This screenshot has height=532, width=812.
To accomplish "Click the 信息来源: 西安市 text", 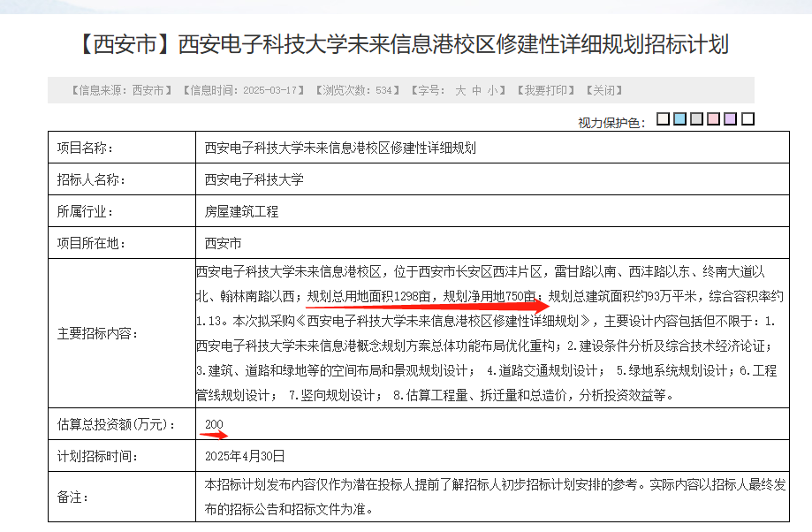I will pyautogui.click(x=122, y=91).
